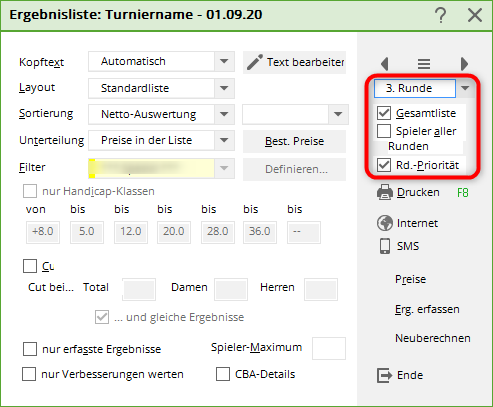Viewport: 493px width, 407px height.
Task: Click the SMS phone icon
Action: [x=385, y=246]
